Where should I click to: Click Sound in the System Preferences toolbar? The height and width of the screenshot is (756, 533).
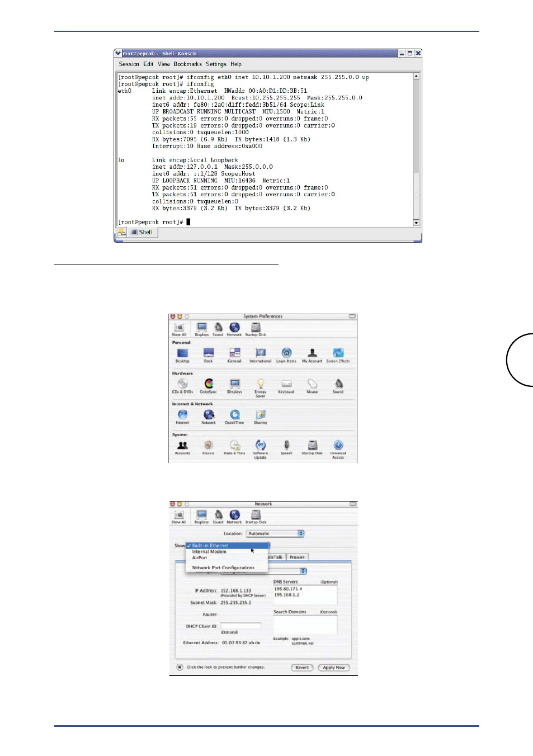[x=218, y=329]
